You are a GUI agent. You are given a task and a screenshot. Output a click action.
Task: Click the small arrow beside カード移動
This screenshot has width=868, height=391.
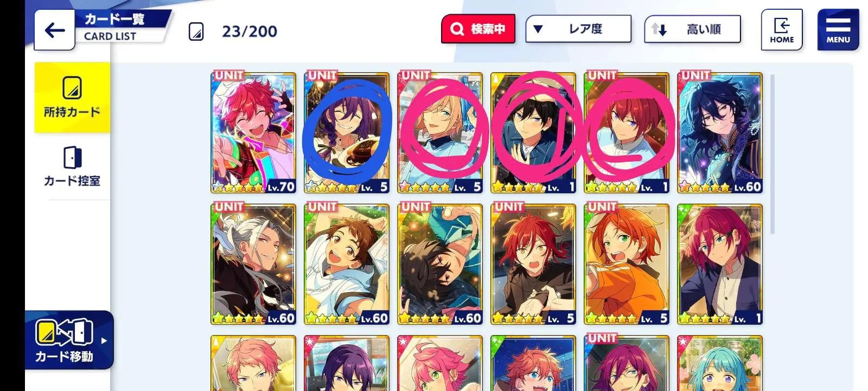(104, 340)
